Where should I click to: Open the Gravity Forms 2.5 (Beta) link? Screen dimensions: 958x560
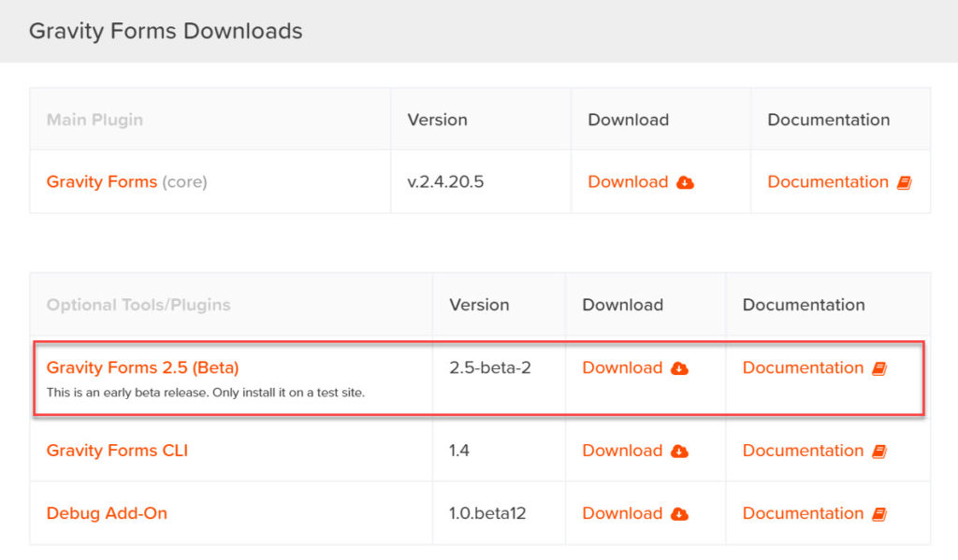(142, 367)
